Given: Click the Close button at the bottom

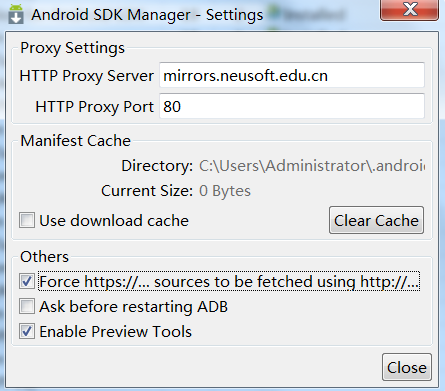Looking at the screenshot, I should click(x=407, y=368).
